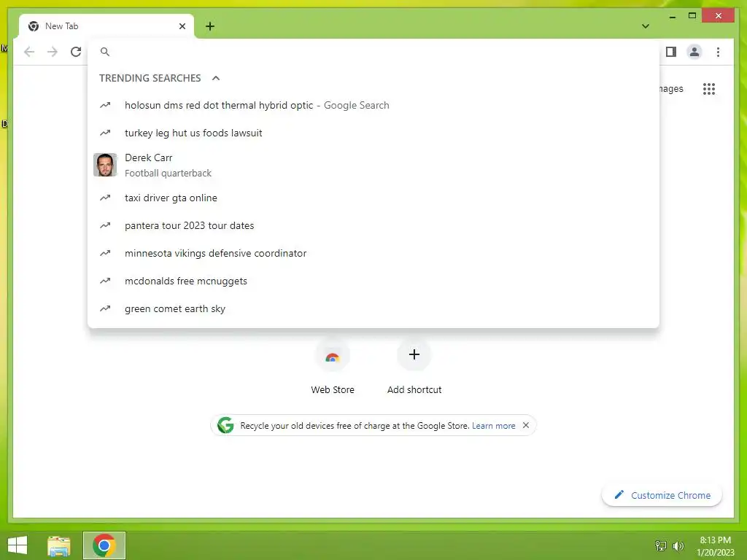Open File Explorer from the taskbar
747x560 pixels.
click(59, 545)
